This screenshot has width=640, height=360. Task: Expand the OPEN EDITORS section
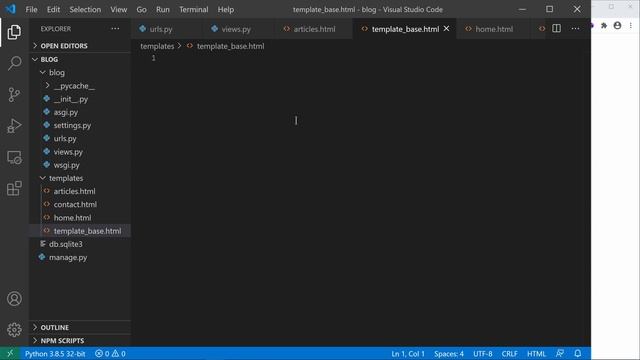pos(80,46)
